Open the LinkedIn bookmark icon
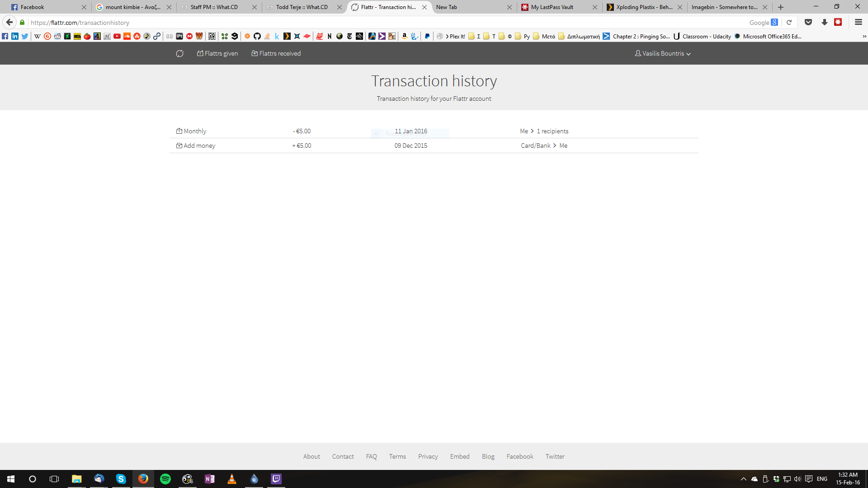This screenshot has width=868, height=488. coord(15,36)
